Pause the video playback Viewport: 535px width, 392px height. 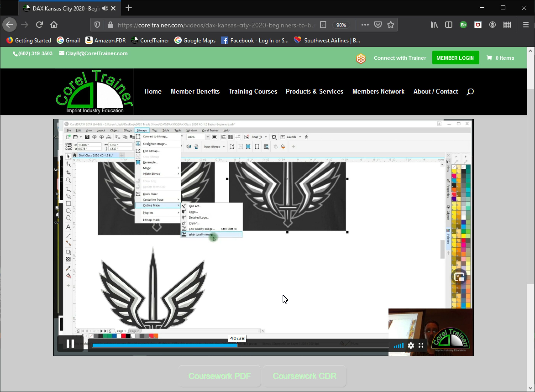(70, 343)
